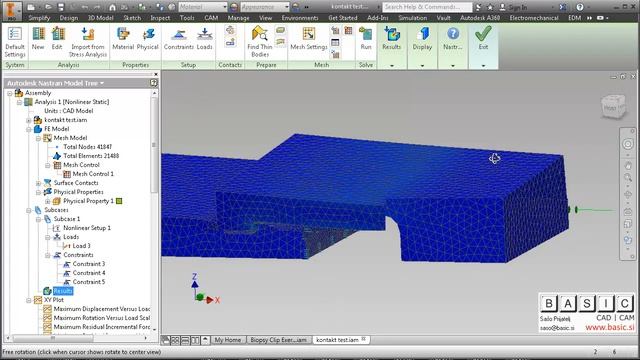640x360 pixels.
Task: Click the ViewCube Home face
Action: [x=611, y=107]
